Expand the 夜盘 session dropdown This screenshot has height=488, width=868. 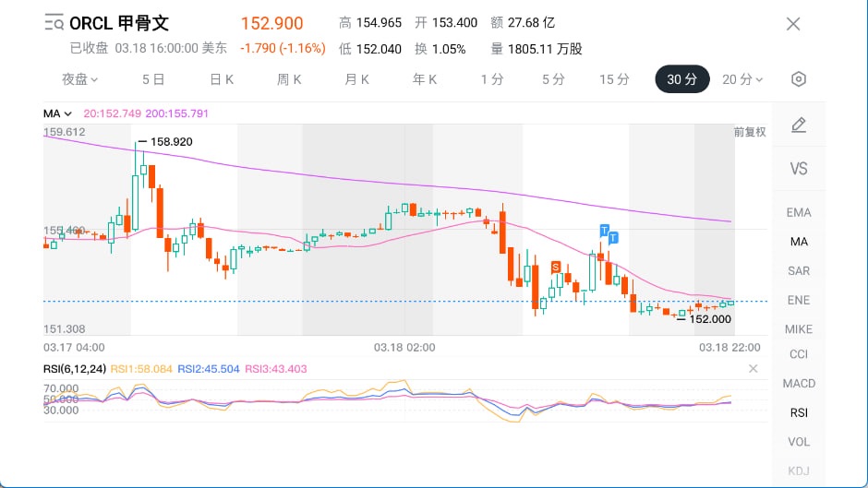click(80, 79)
